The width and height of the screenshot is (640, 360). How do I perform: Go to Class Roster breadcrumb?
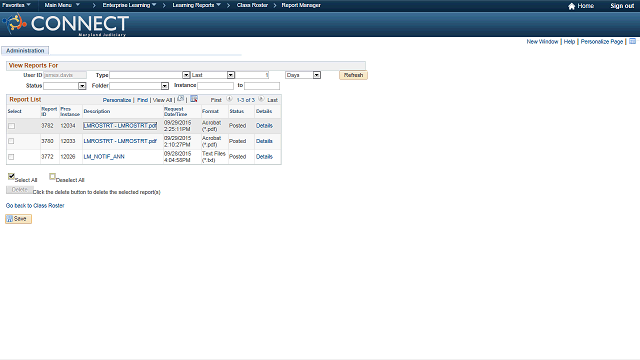pyautogui.click(x=252, y=5)
